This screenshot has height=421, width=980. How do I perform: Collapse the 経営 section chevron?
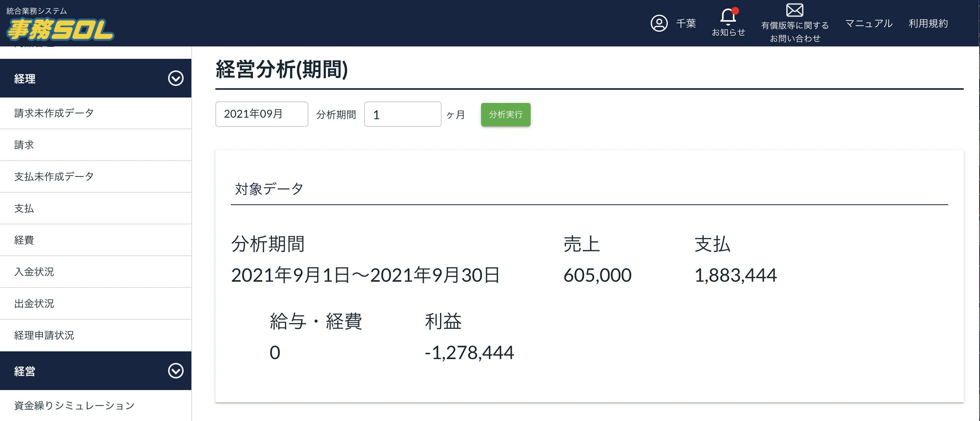175,371
